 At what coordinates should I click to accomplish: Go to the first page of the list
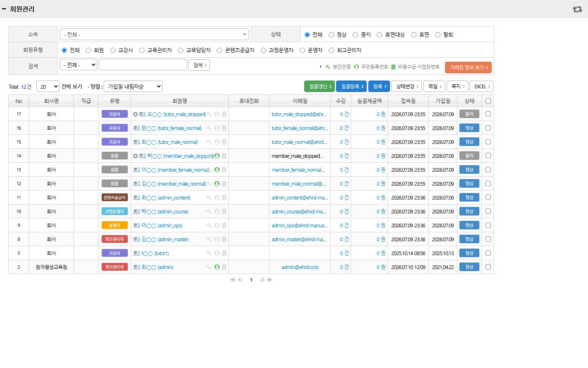233,280
